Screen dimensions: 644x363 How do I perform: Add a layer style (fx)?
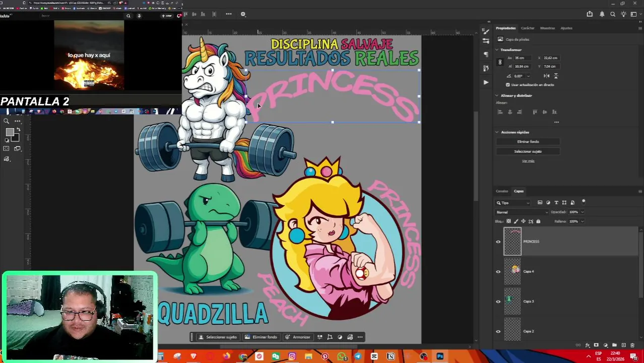588,345
